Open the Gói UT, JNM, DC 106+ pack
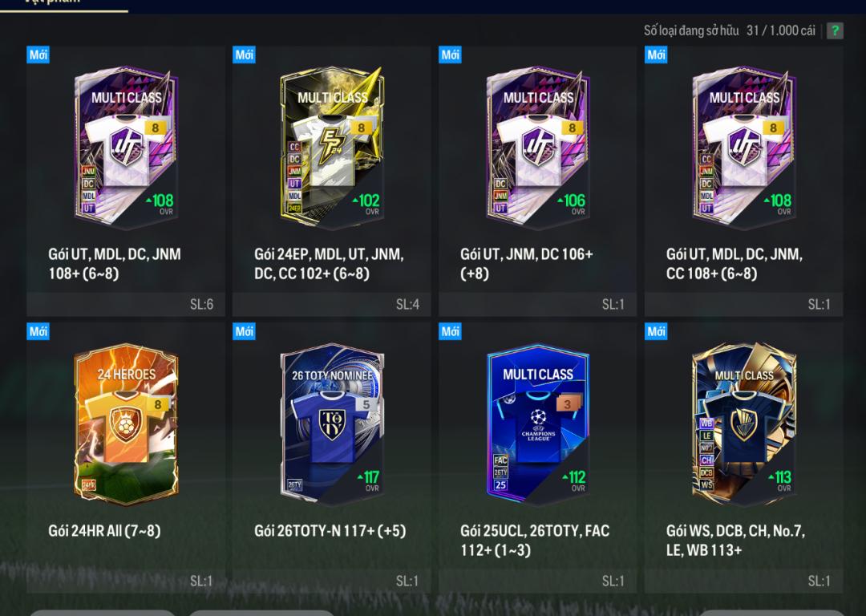 coord(537,181)
